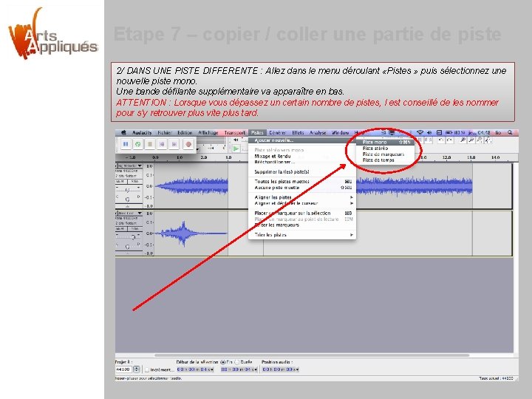Viewport: 532px width, 399px height.
Task: Expand 'Aligner et déplacer le curseur' submenu
Action: [302, 203]
